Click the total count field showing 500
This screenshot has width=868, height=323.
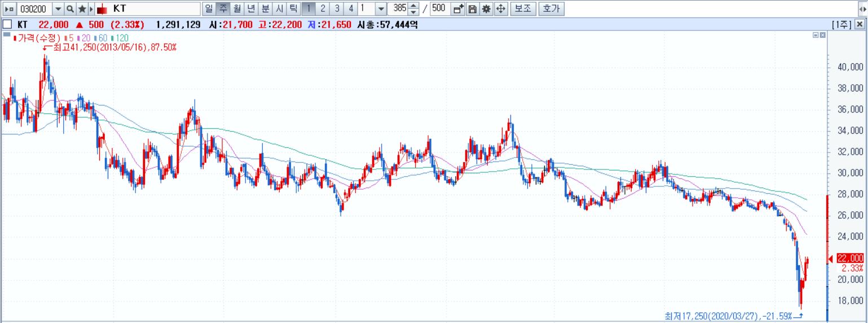click(439, 8)
